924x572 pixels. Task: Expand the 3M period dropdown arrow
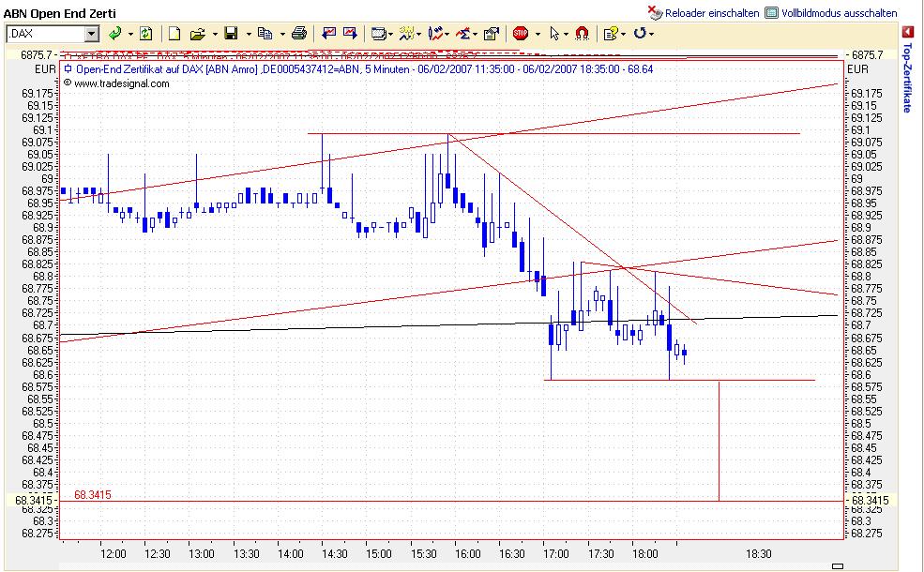(x=418, y=34)
